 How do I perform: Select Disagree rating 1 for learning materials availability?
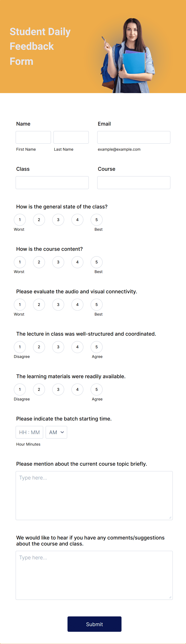click(x=20, y=389)
